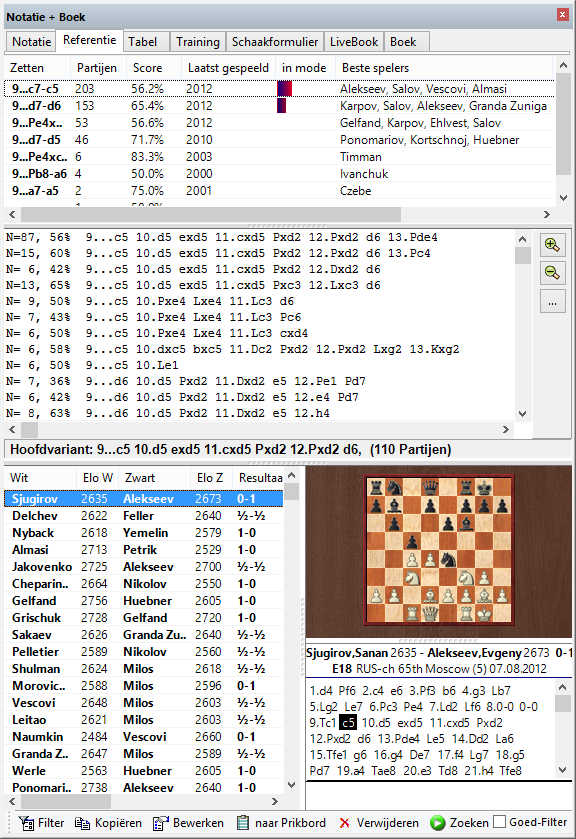Enable the Goed-Filter checkbox

pyautogui.click(x=499, y=822)
